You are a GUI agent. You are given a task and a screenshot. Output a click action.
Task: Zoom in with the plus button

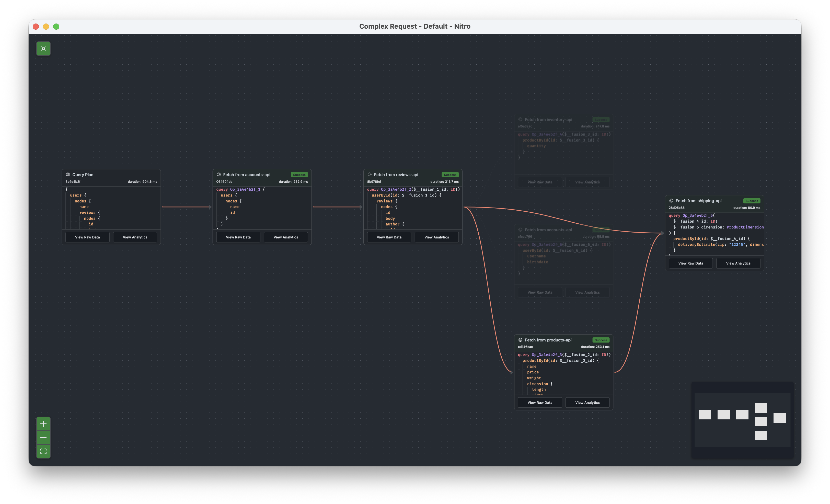[x=43, y=424]
